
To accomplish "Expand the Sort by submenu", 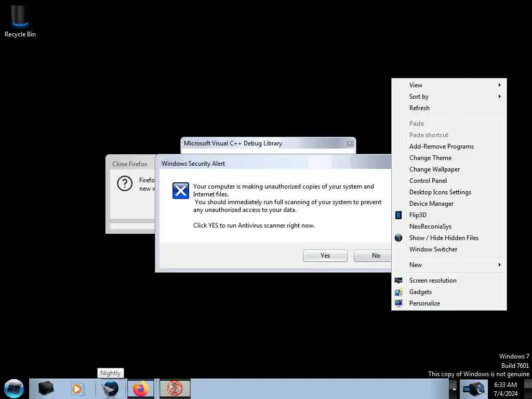I will coord(449,96).
